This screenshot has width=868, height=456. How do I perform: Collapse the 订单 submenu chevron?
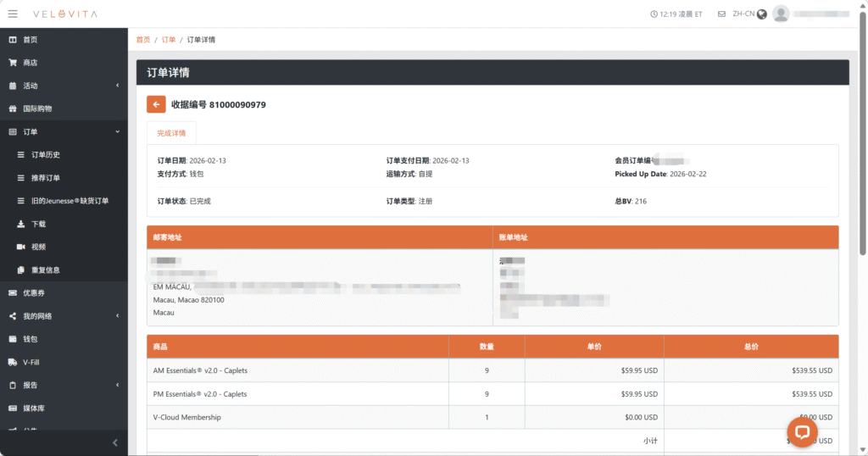pos(117,131)
